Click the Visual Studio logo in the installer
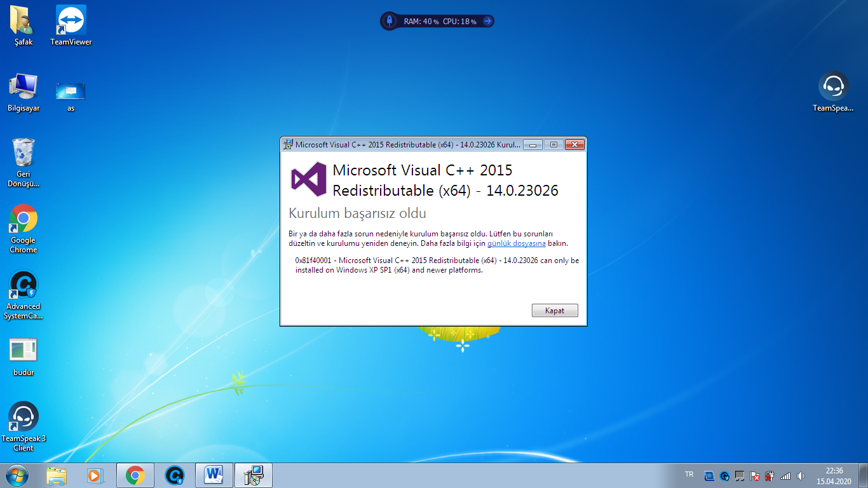This screenshot has width=868, height=488. 309,180
